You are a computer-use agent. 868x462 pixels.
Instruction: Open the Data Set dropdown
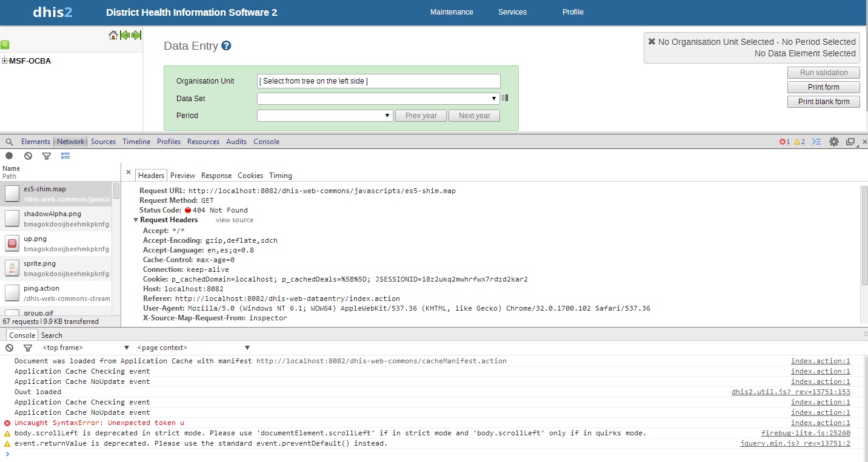[378, 98]
